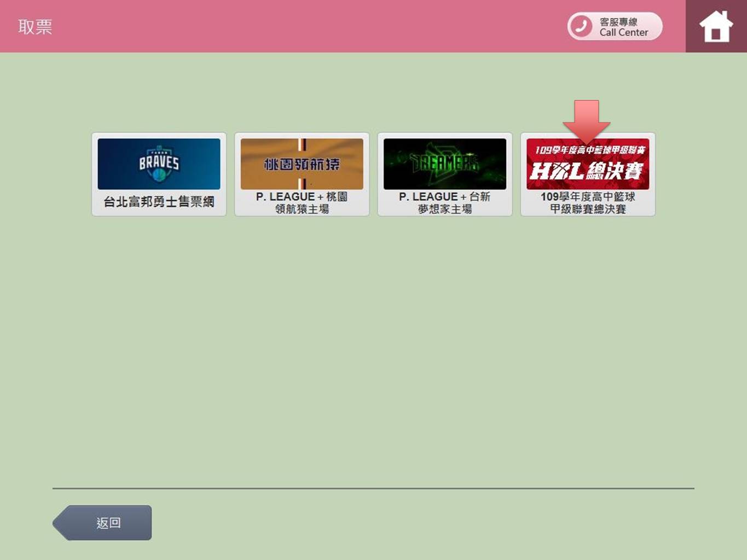Image resolution: width=747 pixels, height=560 pixels.
Task: Go to the home screen via house icon
Action: (x=715, y=26)
